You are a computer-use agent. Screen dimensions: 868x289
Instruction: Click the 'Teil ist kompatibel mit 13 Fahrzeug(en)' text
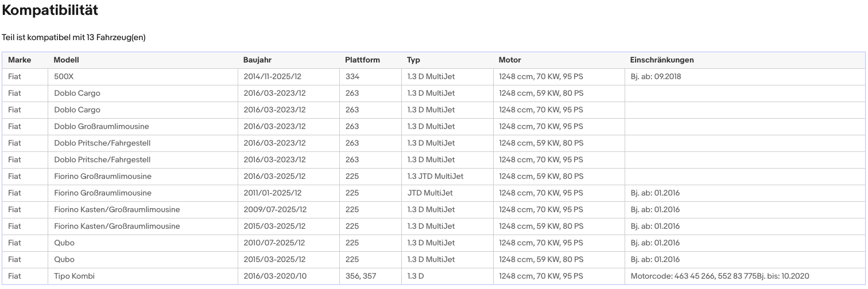[73, 37]
